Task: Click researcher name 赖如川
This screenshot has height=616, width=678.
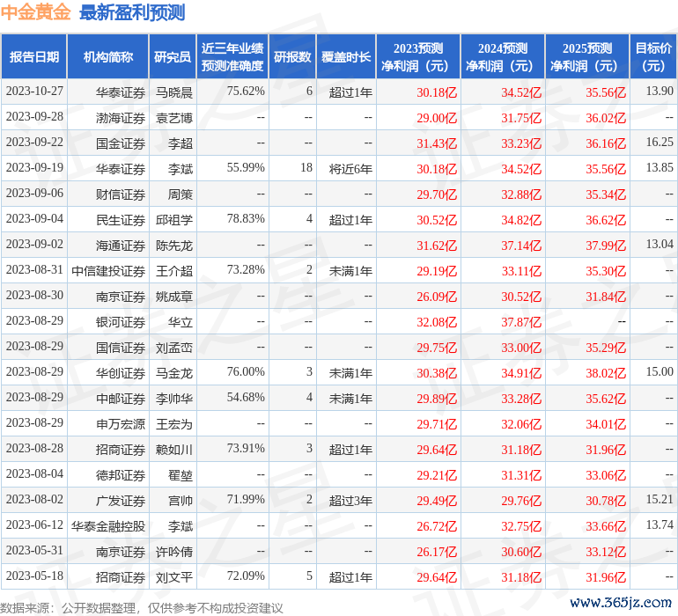Action: [174, 449]
